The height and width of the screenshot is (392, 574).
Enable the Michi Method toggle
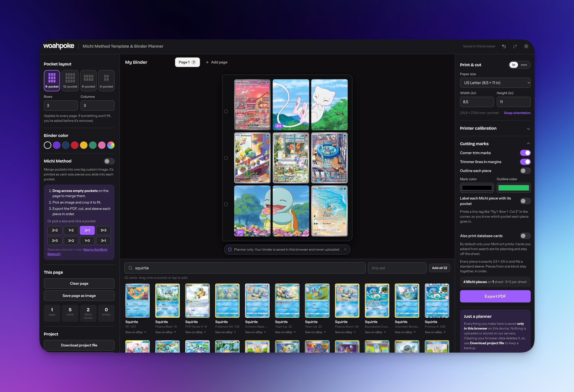pos(109,161)
